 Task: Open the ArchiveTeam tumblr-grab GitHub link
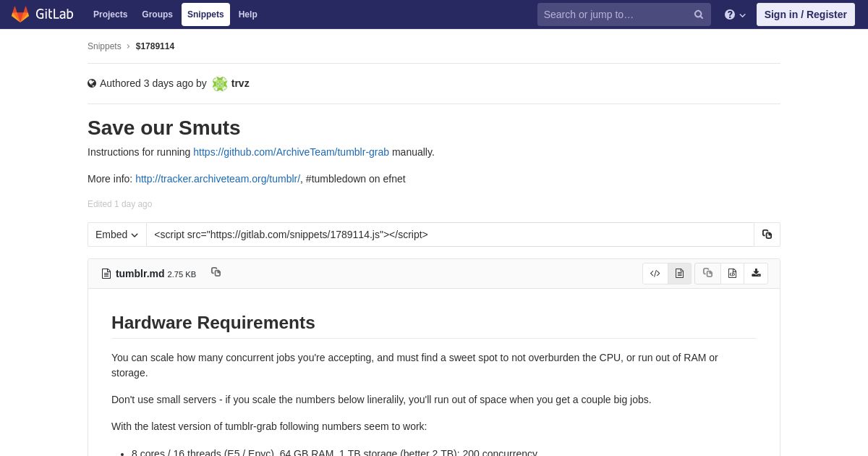click(x=291, y=152)
